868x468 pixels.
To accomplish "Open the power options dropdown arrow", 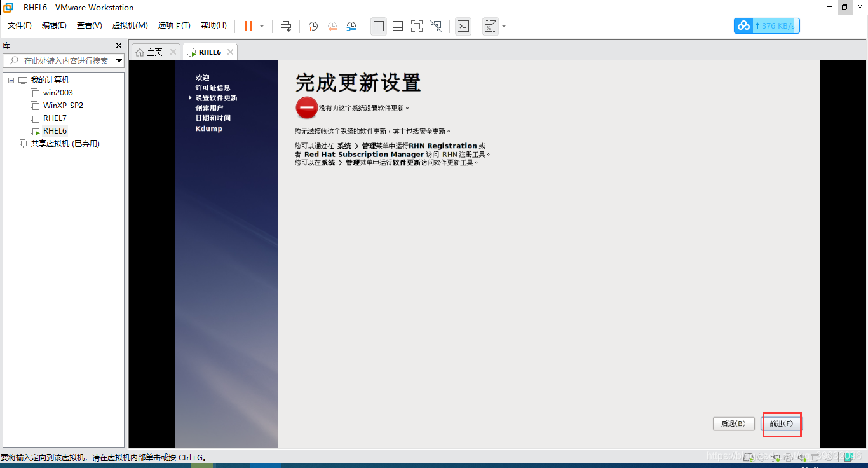I will [x=262, y=26].
